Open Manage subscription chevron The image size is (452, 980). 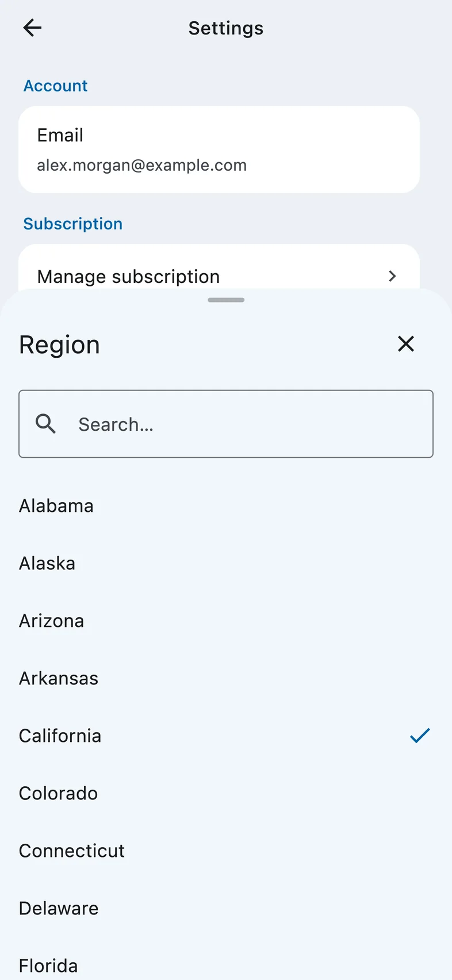(x=392, y=276)
